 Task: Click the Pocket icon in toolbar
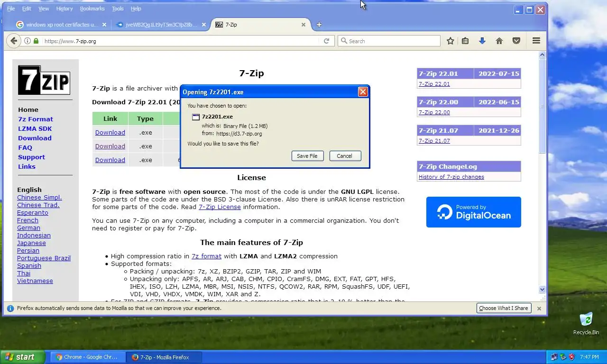(516, 41)
